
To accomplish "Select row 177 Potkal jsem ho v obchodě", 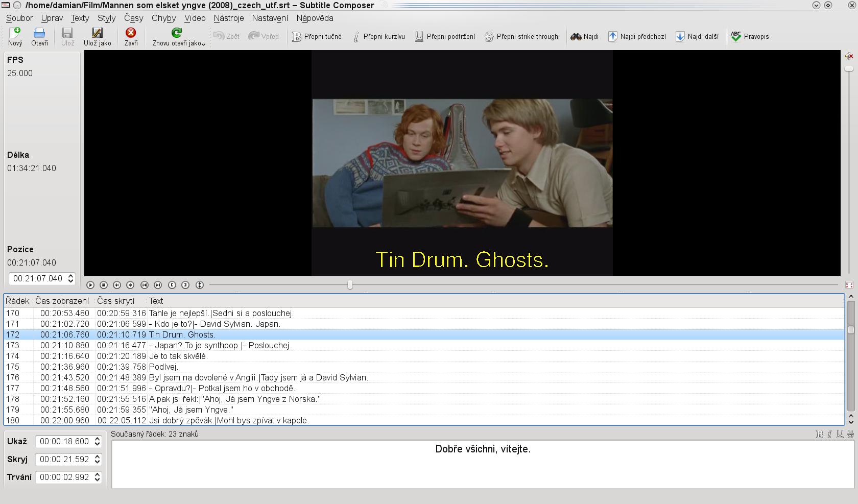I will (424, 388).
